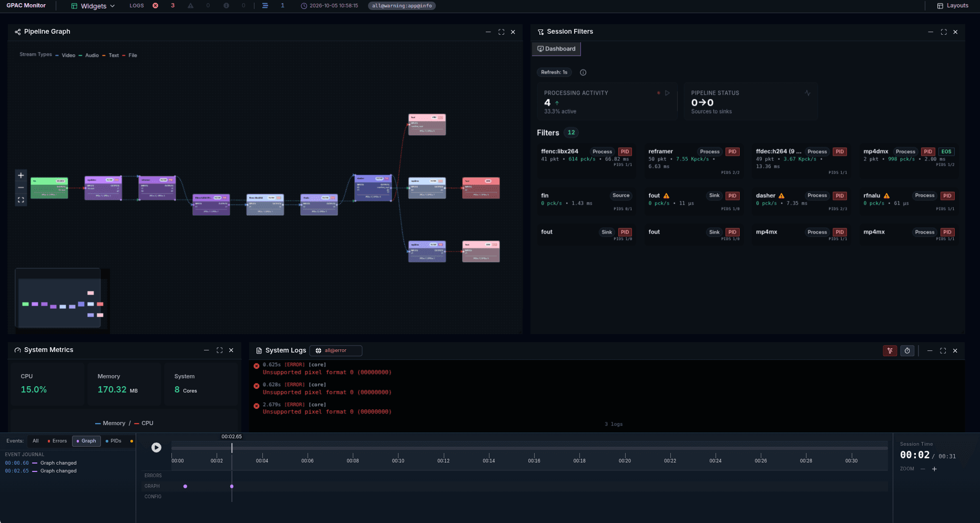This screenshot has width=980, height=523.
Task: Click the PID badge on ffdec:h264 filter
Action: (840, 152)
